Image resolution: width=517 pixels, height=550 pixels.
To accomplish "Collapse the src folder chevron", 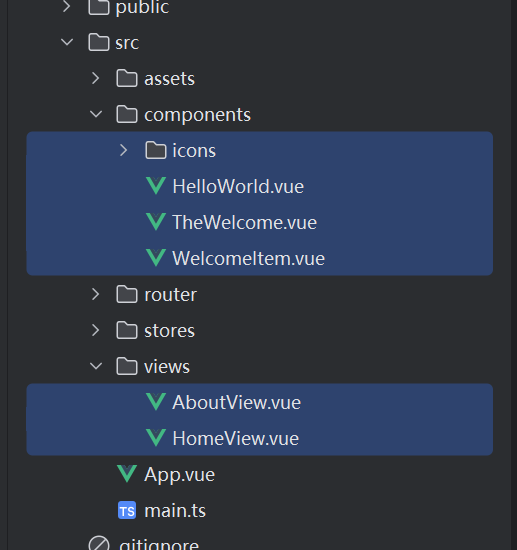I will [67, 42].
